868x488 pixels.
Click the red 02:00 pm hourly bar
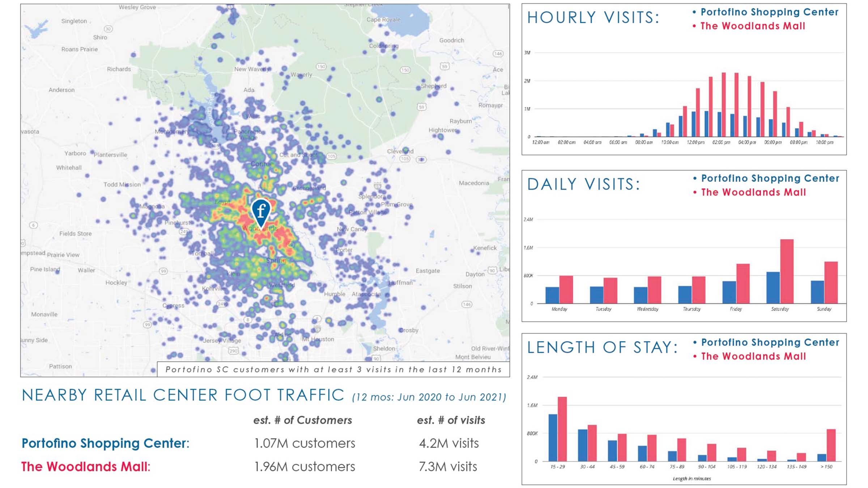coord(724,105)
